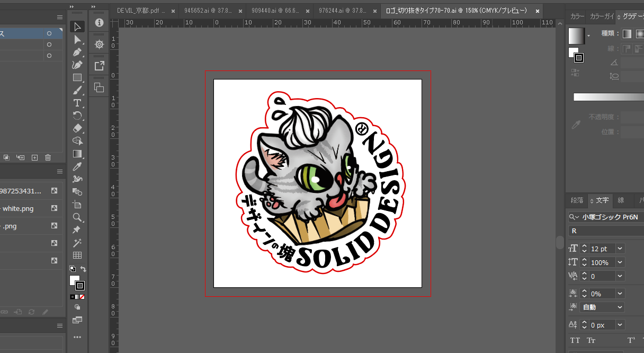The height and width of the screenshot is (353, 644).
Task: Delete layer with the trash icon
Action: [48, 157]
